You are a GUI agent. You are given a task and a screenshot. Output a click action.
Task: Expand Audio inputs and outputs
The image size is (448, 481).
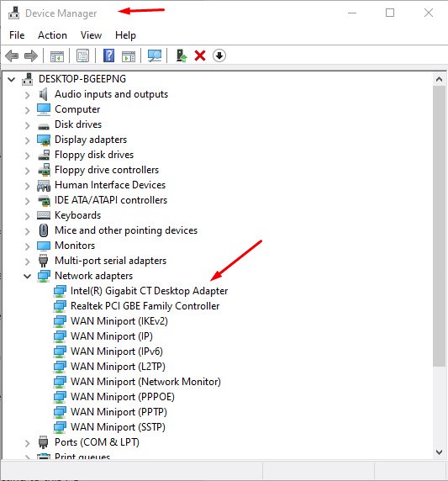coord(27,95)
